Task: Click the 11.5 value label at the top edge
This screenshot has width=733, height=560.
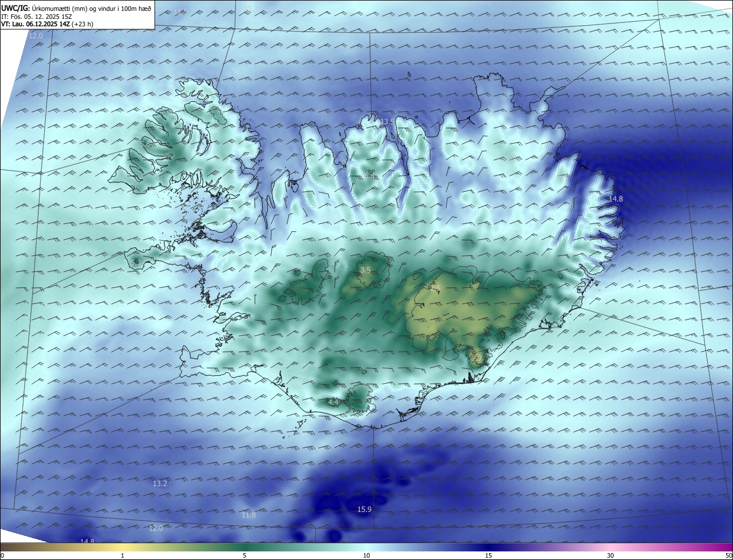Action: tap(180, 11)
